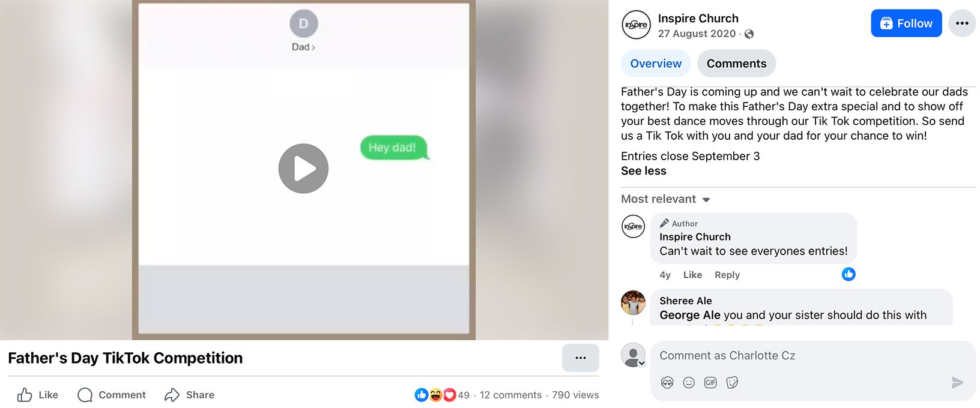Viewport: 980px width, 408px height.
Task: Open video options with the ellipsis button
Action: click(x=580, y=358)
